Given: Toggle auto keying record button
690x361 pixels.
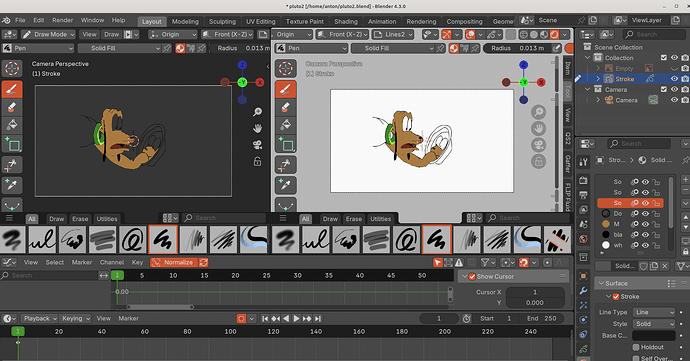Looking at the screenshot, I should [241, 318].
